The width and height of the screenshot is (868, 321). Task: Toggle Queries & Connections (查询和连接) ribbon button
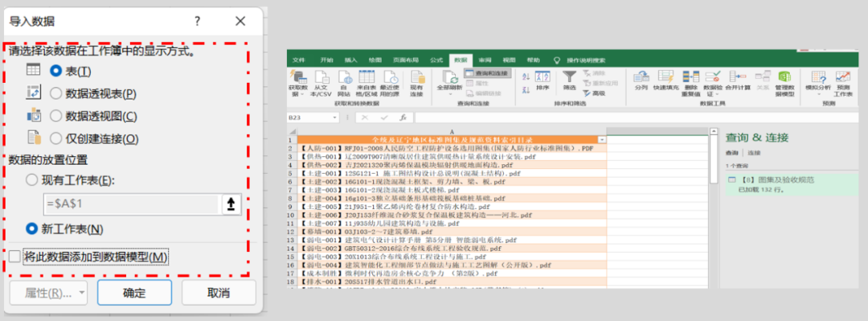tap(487, 73)
